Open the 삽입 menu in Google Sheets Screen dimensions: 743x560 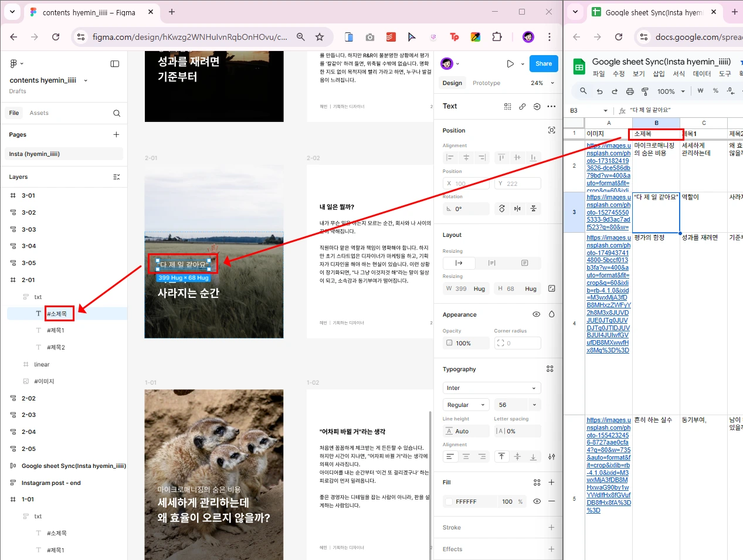coord(658,73)
